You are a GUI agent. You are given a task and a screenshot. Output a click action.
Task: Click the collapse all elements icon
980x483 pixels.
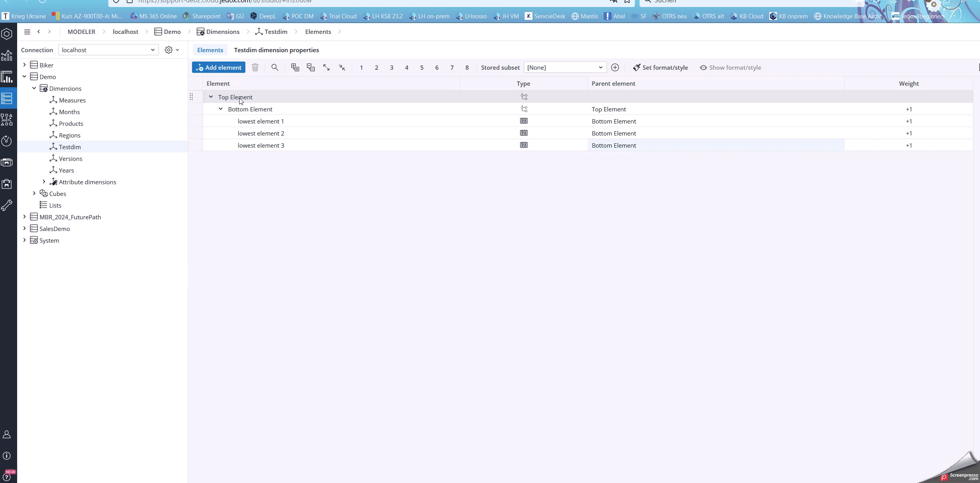click(310, 67)
